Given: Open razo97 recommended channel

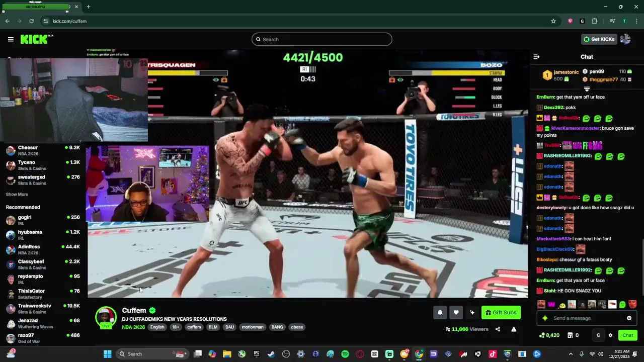Looking at the screenshot, I should (x=43, y=338).
